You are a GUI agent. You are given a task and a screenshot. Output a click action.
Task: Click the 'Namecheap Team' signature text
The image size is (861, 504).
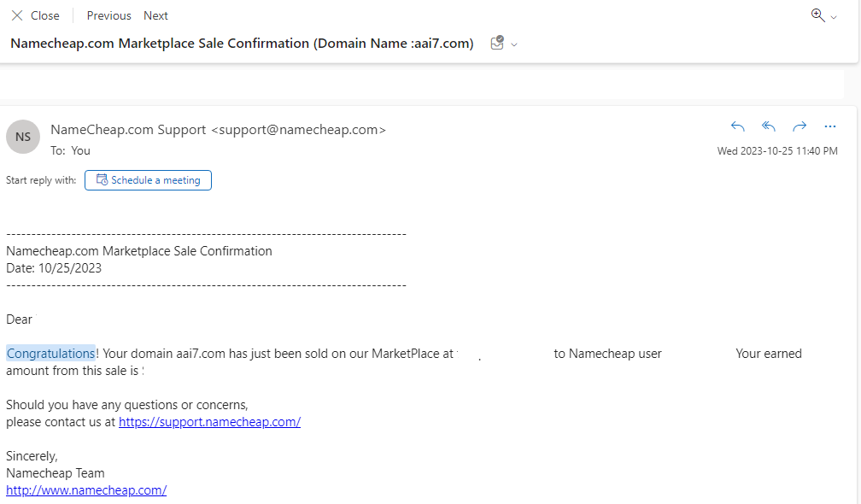click(55, 472)
